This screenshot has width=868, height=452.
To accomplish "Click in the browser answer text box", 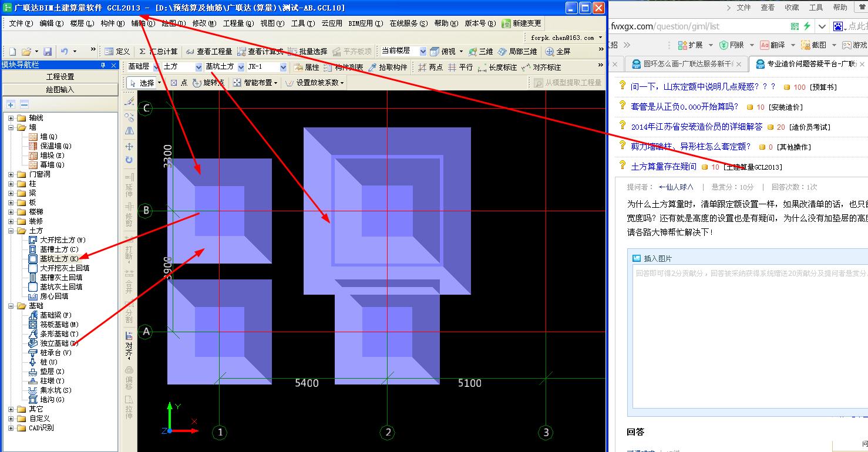I will 751,336.
